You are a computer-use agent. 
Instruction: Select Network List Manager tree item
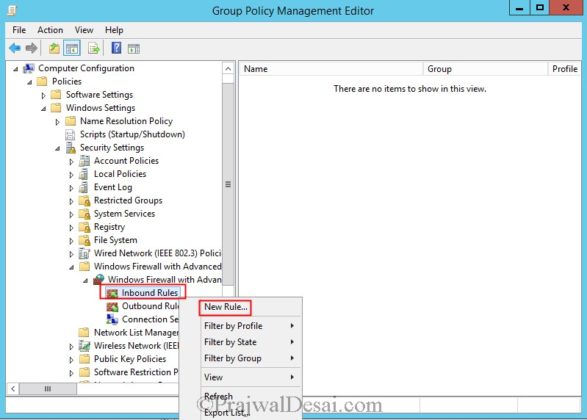pyautogui.click(x=136, y=333)
